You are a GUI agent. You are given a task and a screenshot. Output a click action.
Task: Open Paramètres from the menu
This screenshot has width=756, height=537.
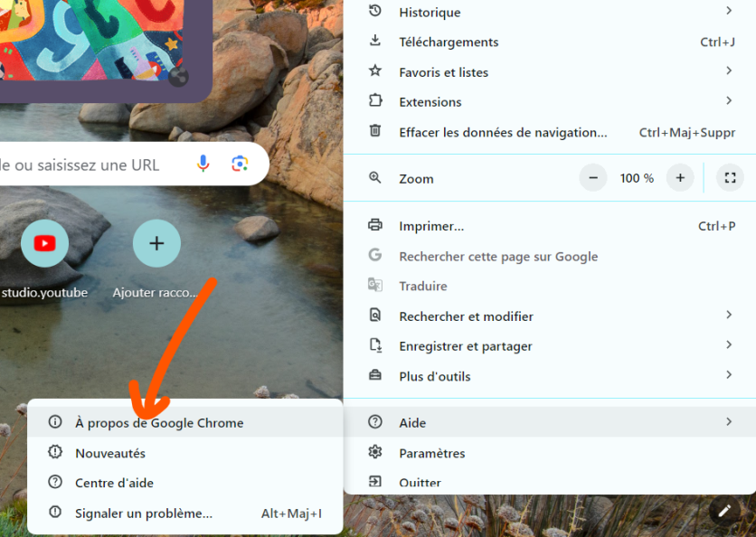(550, 453)
